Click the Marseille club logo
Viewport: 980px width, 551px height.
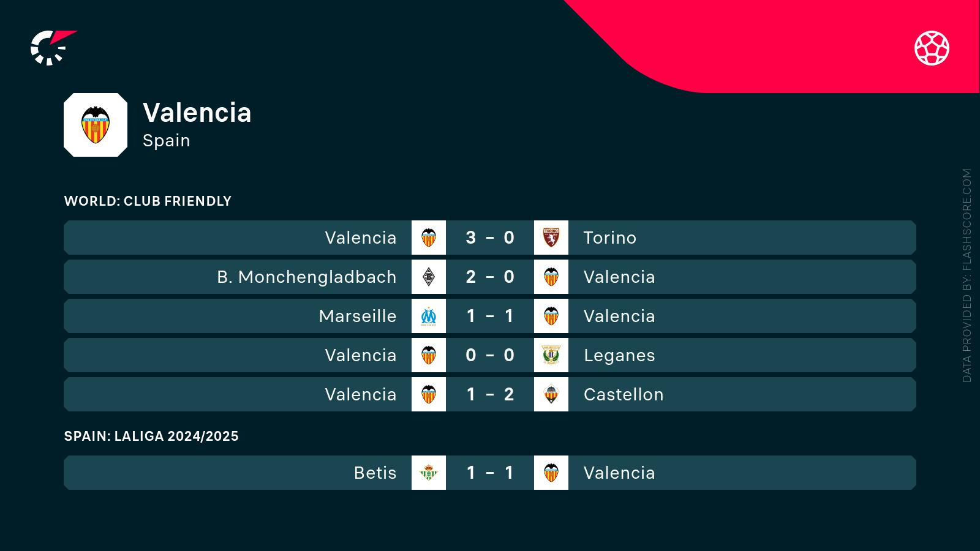tap(429, 316)
